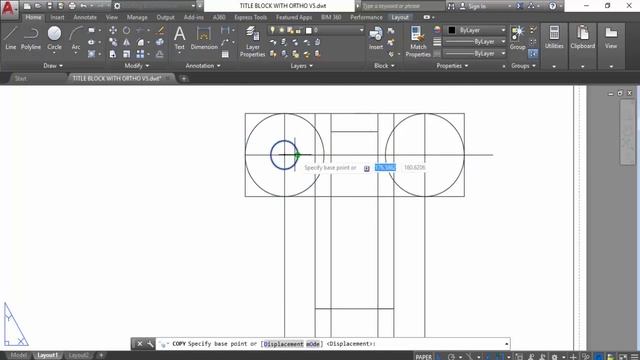Click the customization menu icon in status bar
This screenshot has height=360, width=640.
pos(634,357)
